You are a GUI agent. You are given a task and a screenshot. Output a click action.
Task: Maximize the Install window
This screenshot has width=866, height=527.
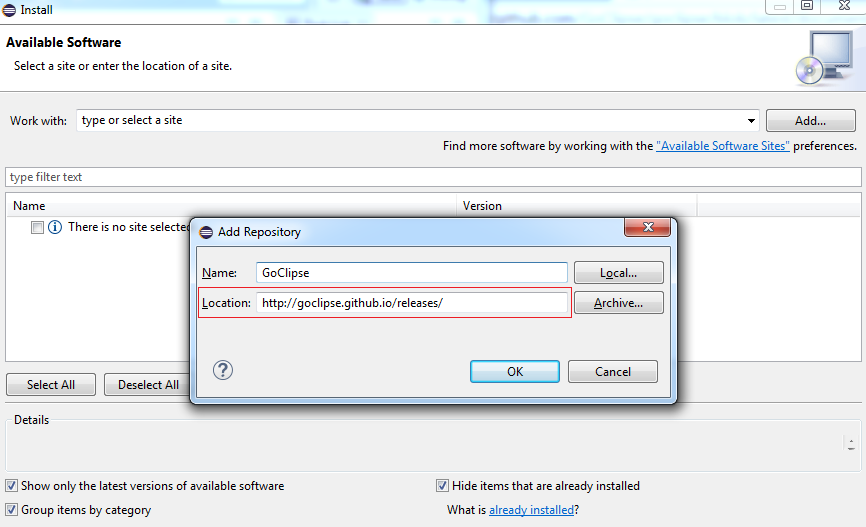(807, 6)
